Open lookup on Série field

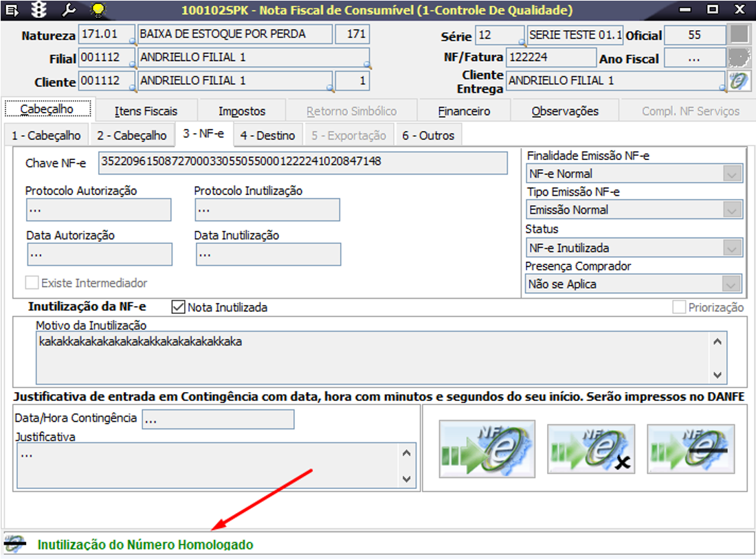pyautogui.click(x=521, y=43)
